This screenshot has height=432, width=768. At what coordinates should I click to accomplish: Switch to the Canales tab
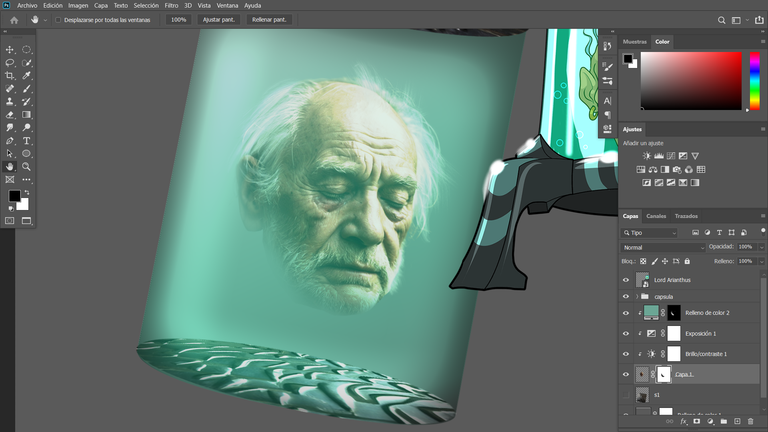point(656,216)
